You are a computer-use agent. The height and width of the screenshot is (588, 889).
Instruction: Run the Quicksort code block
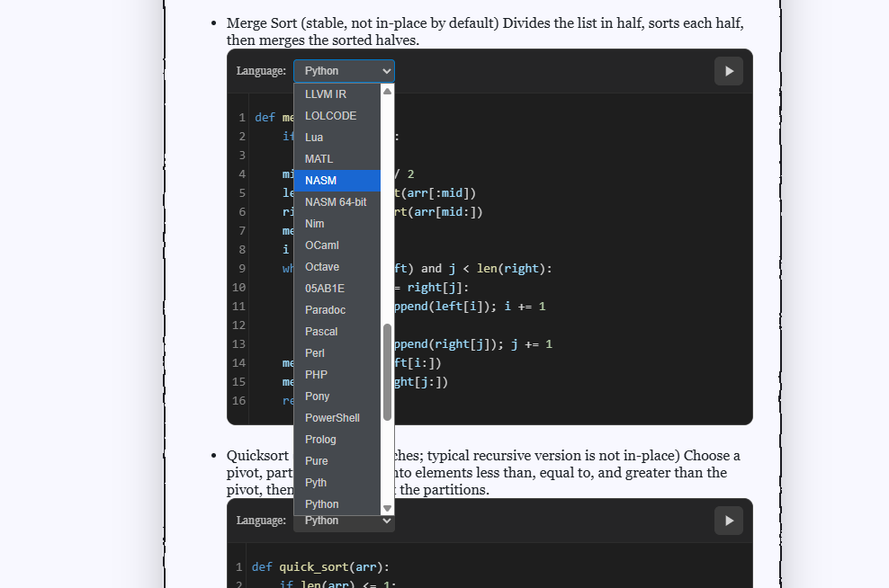(x=729, y=521)
